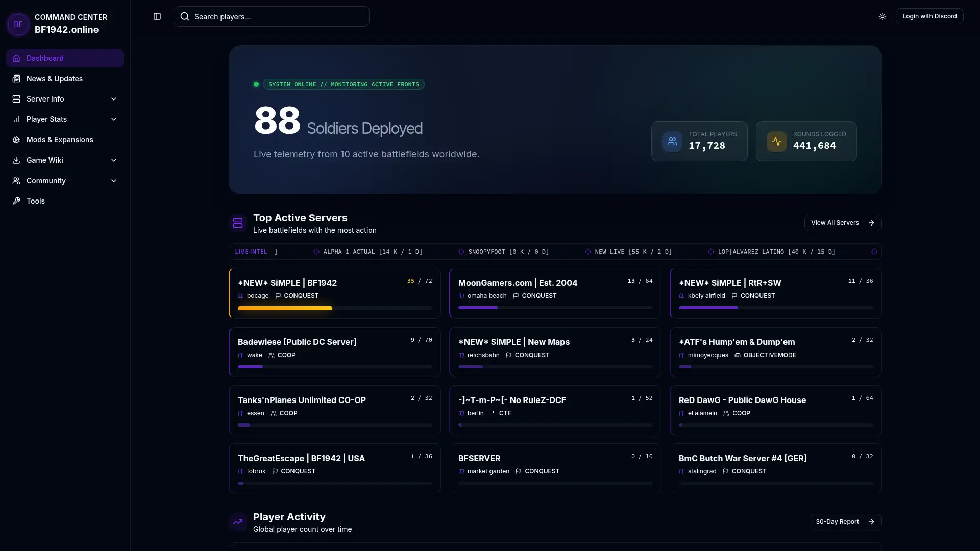980x551 pixels.
Task: Open MoonGamers.com | Est. 2004 server card
Action: point(555,293)
